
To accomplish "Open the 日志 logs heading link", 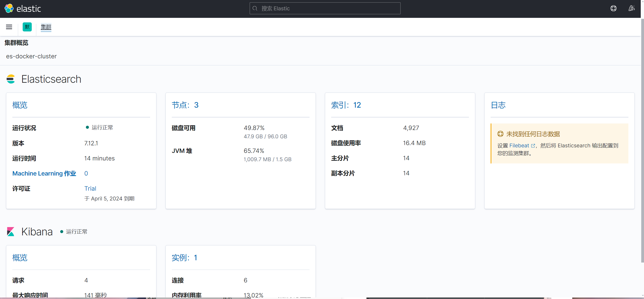I will (498, 105).
